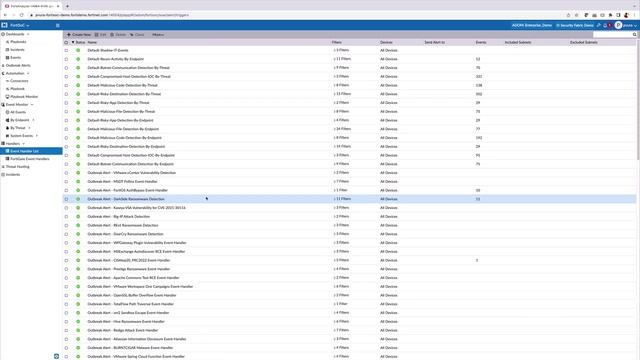Open a new browser tab with the plus icon
The height and width of the screenshot is (360, 640).
click(x=67, y=6)
